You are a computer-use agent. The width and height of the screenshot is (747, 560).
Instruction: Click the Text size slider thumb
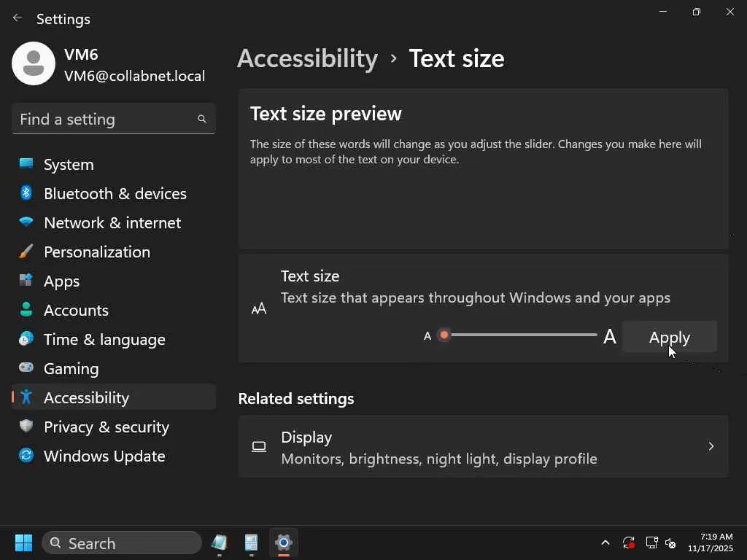click(x=444, y=335)
